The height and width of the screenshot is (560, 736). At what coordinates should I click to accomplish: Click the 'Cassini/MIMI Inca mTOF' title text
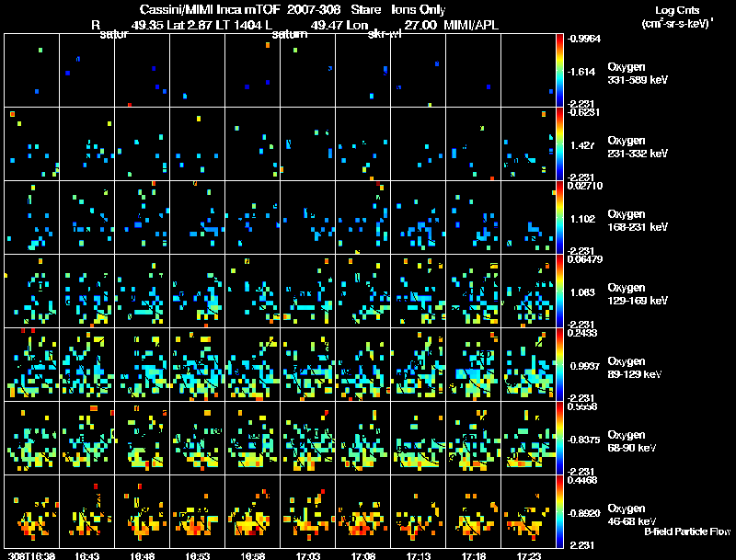(x=210, y=10)
